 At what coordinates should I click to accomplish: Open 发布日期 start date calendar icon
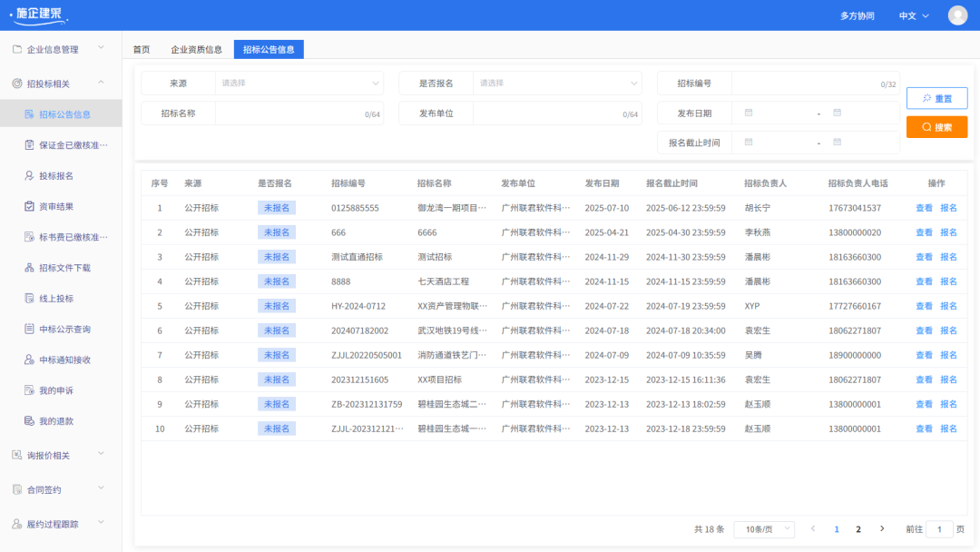(749, 113)
